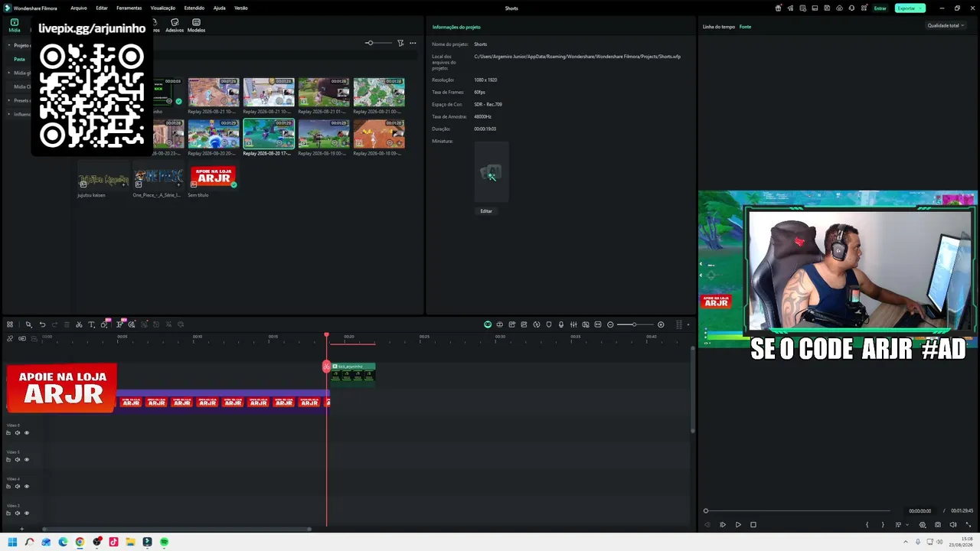980x551 pixels.
Task: Open fullscreen preview with the expand icon
Action: (968, 525)
